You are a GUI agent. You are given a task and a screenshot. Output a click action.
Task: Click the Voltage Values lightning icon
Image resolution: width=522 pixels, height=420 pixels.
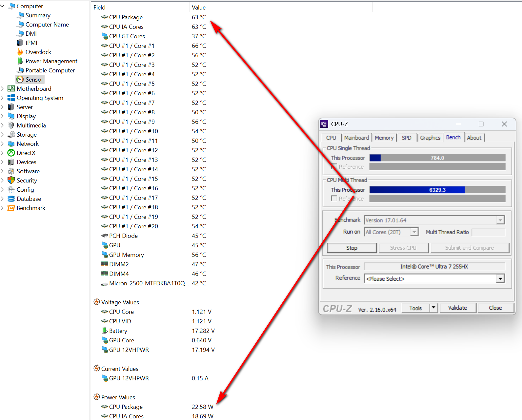coord(97,302)
